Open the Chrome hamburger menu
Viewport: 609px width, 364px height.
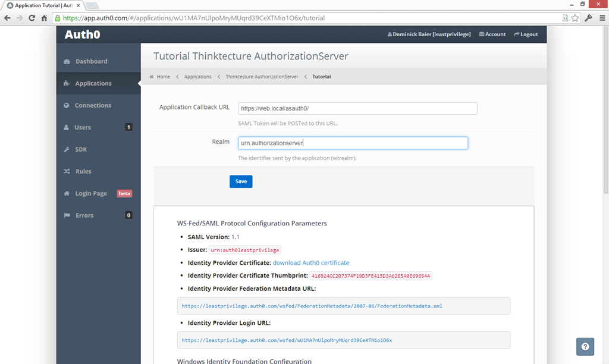coord(601,18)
